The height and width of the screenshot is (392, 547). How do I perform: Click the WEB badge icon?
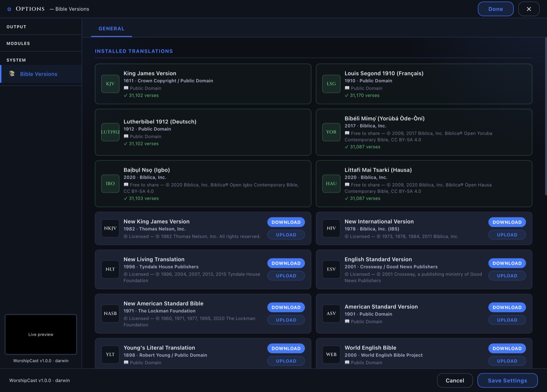[x=331, y=354]
